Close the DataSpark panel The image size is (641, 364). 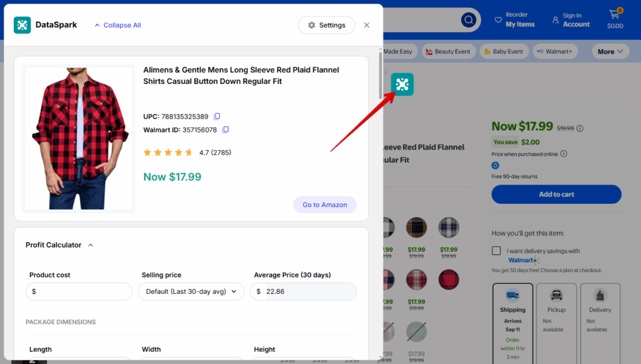pyautogui.click(x=367, y=25)
